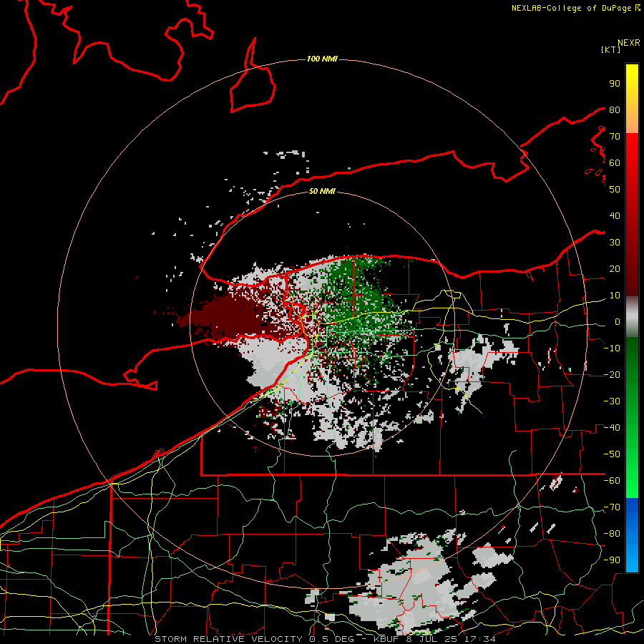The height and width of the screenshot is (644, 644).
Task: Click the -10 knot scale label
Action: [x=612, y=348]
